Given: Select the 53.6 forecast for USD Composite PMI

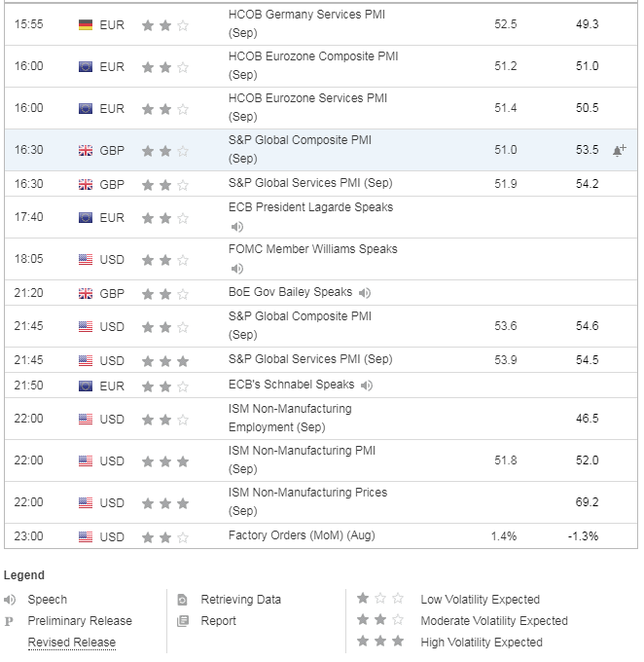Looking at the screenshot, I should click(x=506, y=325).
